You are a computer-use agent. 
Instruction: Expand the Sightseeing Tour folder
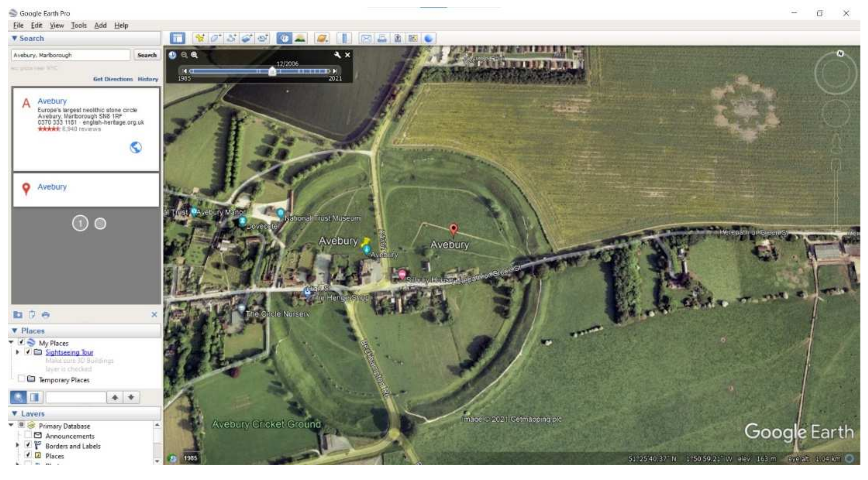click(x=18, y=352)
